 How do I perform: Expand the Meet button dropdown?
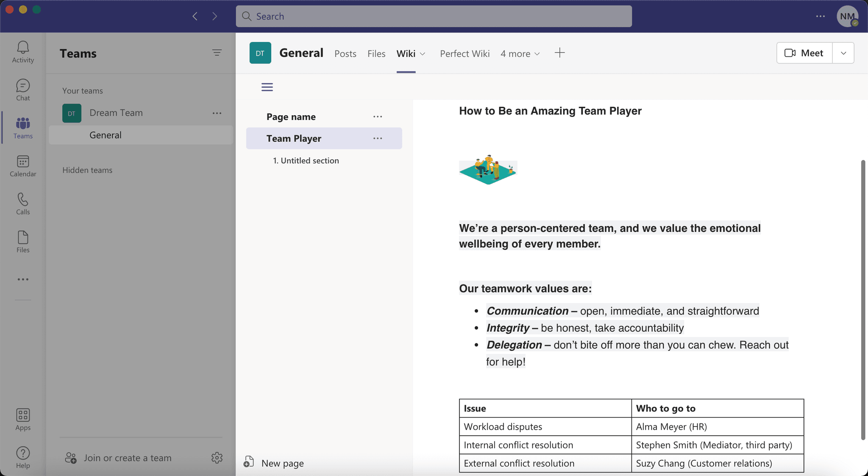(x=843, y=53)
